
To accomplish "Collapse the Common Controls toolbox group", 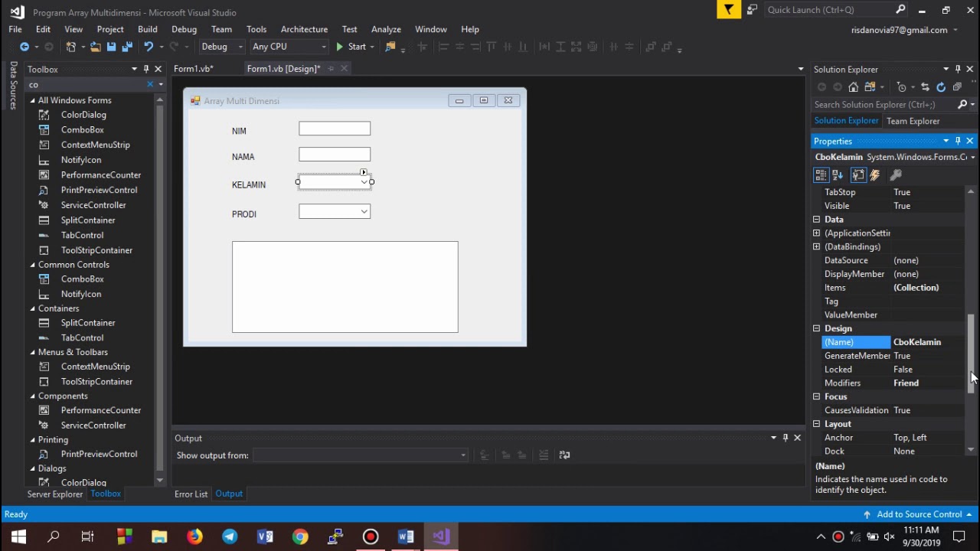I will pyautogui.click(x=33, y=265).
